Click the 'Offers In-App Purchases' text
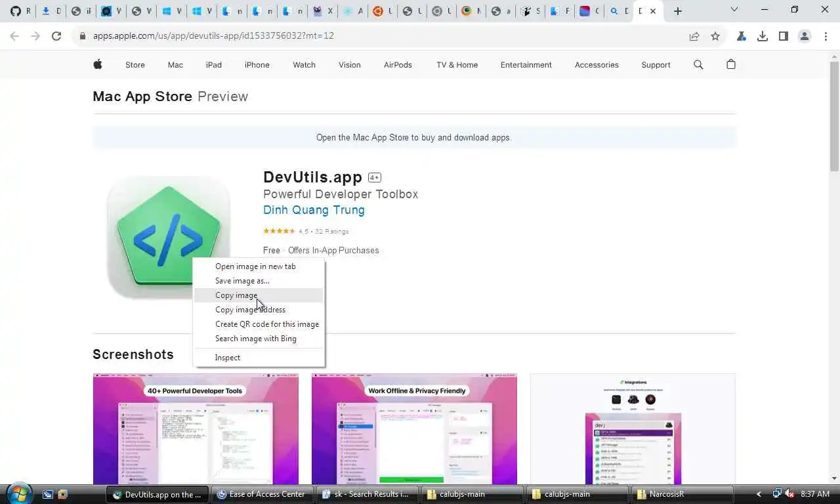Screen dimensions: 840x504 click(x=333, y=251)
